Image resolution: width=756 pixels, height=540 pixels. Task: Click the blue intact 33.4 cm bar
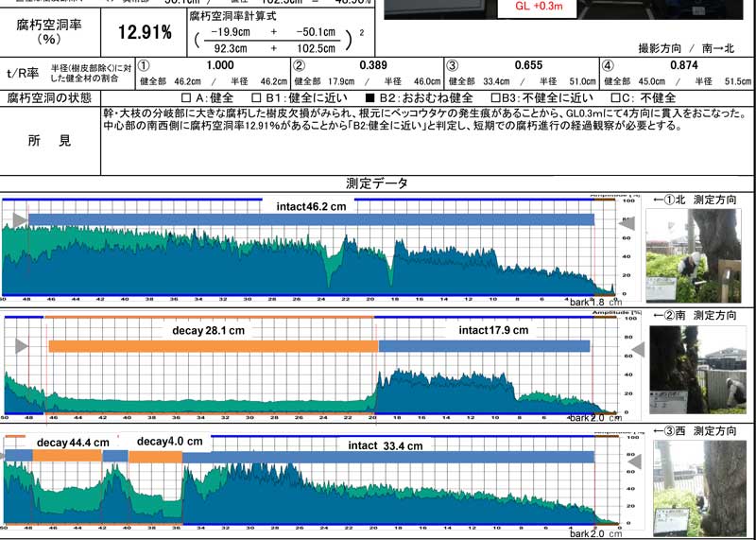[388, 457]
